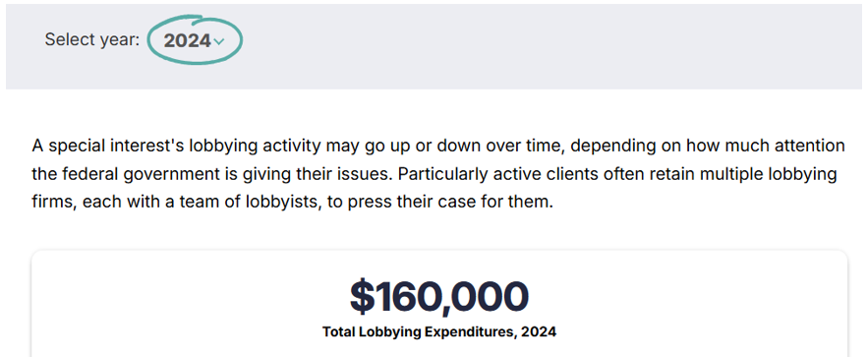Click the "Select year:" label
Screen dimensions: 868x357
coord(92,40)
